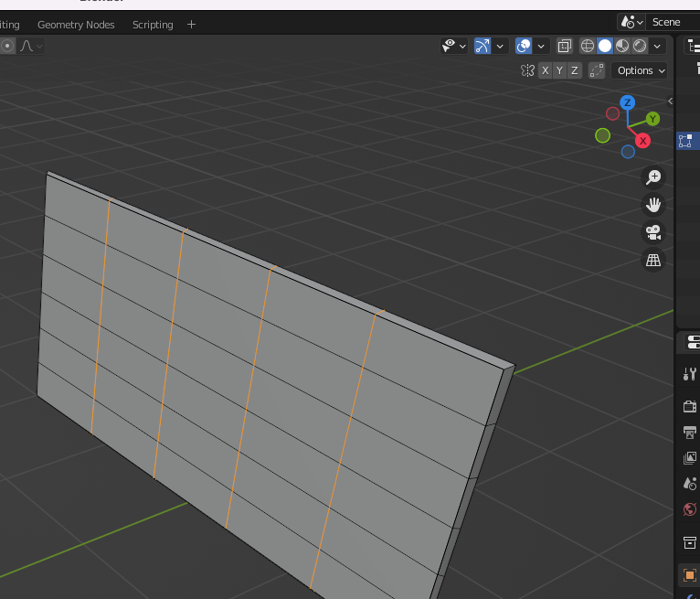Open the Object properties tab

pos(689,575)
